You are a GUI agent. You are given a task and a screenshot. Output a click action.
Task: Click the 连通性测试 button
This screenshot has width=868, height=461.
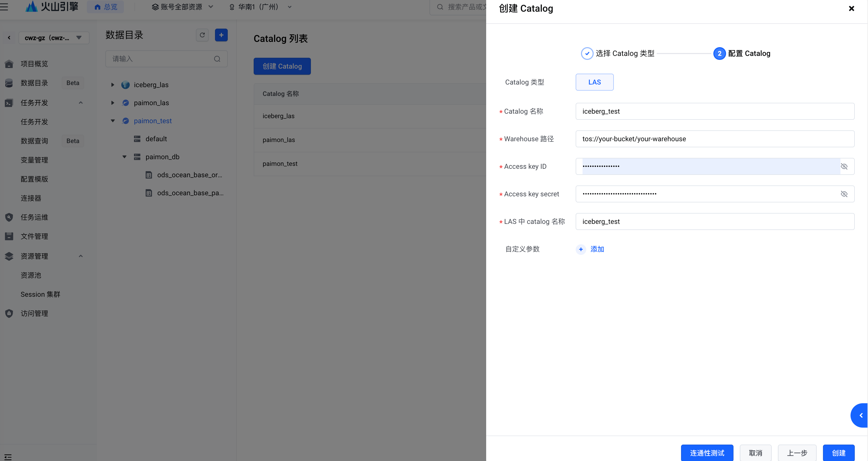(706, 453)
